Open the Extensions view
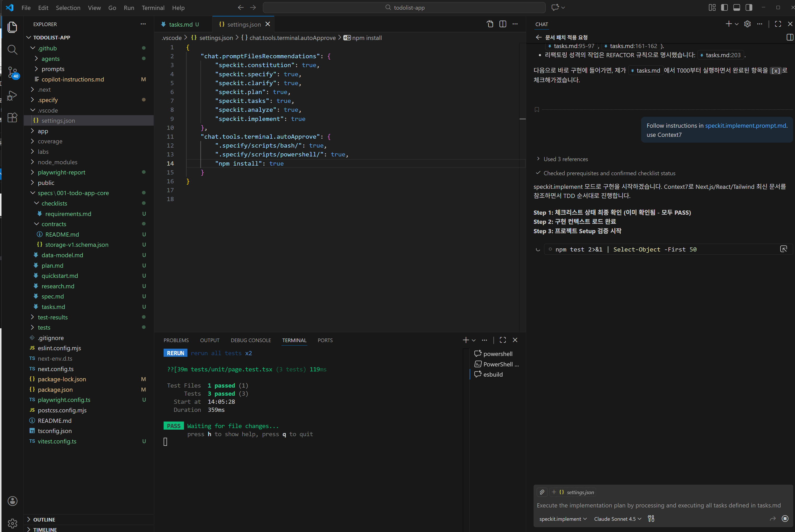The height and width of the screenshot is (532, 795). 13,118
